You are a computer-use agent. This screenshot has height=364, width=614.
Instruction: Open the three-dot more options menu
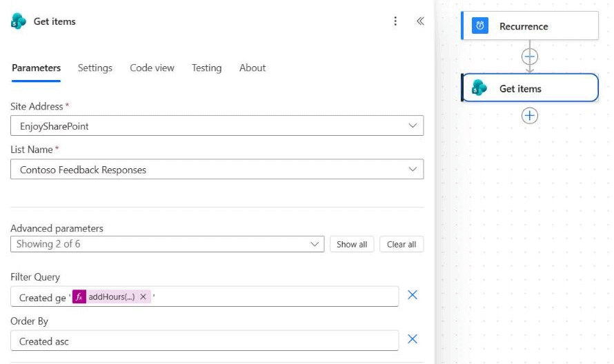(x=395, y=21)
